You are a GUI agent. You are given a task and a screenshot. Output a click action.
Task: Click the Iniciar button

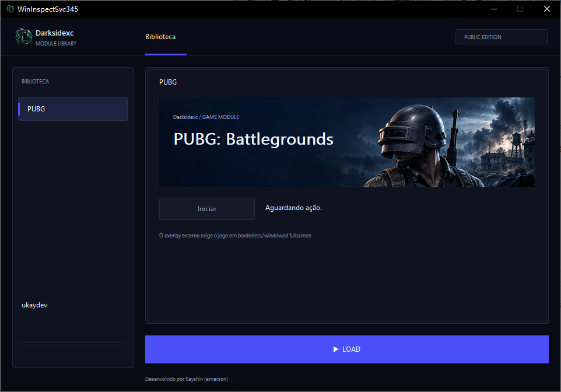(x=207, y=209)
